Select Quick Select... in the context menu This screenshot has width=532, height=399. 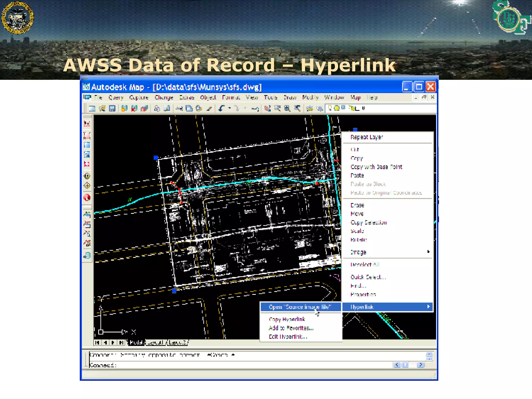[x=368, y=277]
